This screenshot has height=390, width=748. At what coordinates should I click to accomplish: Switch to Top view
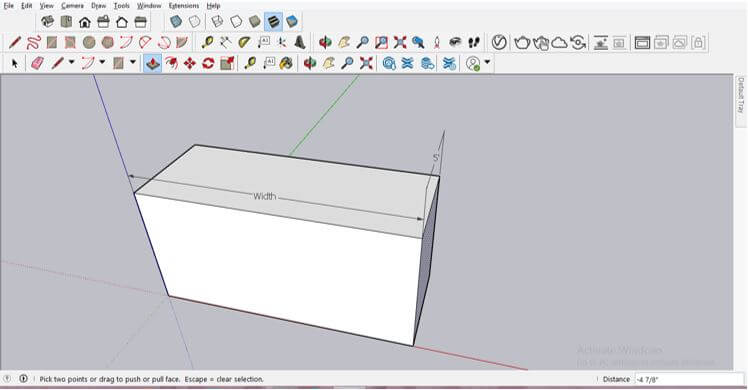[x=66, y=21]
